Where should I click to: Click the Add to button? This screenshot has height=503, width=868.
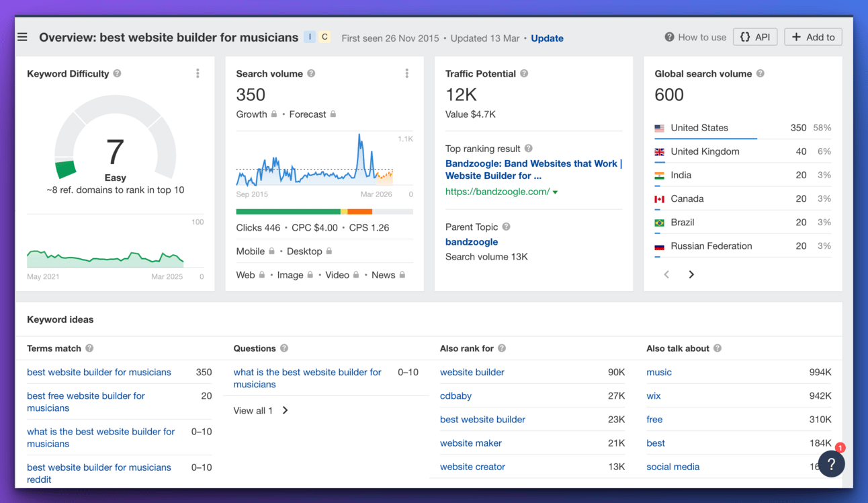(813, 37)
